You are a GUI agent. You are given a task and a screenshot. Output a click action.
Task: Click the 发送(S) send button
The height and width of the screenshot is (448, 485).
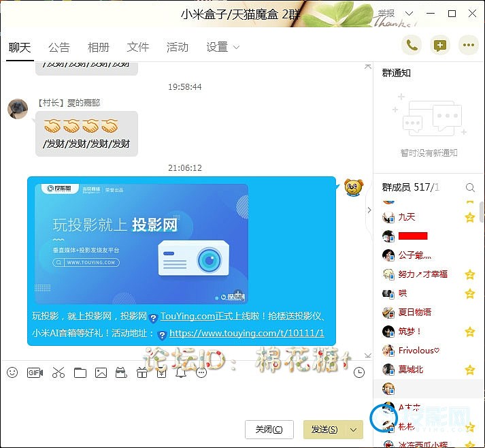tap(324, 430)
